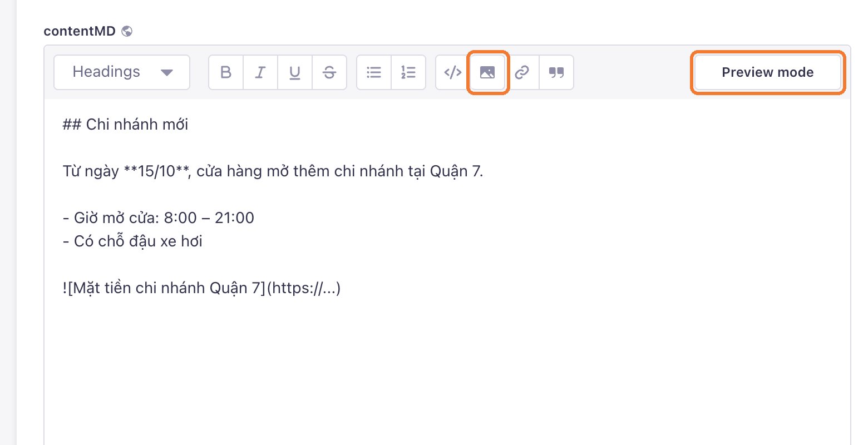Insert a hyperlink with the link icon
Viewport: 868px width, 445px height.
(522, 72)
